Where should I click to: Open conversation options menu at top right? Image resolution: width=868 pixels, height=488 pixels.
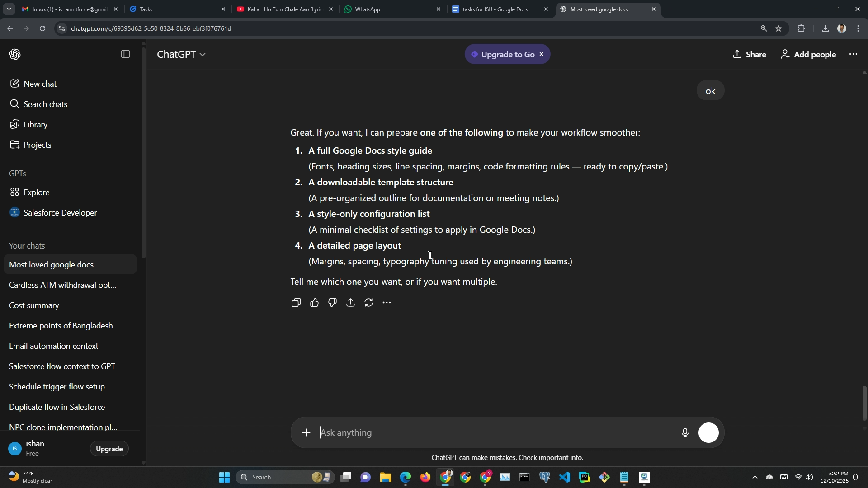853,54
